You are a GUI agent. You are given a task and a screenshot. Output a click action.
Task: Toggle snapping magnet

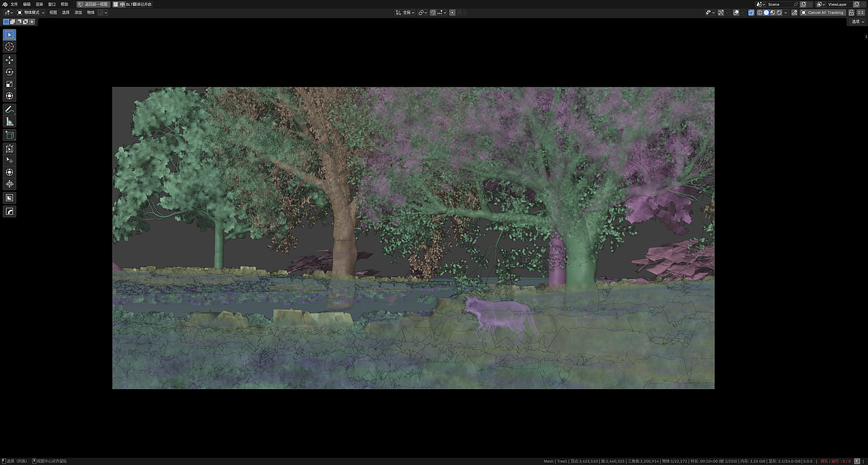coord(433,12)
